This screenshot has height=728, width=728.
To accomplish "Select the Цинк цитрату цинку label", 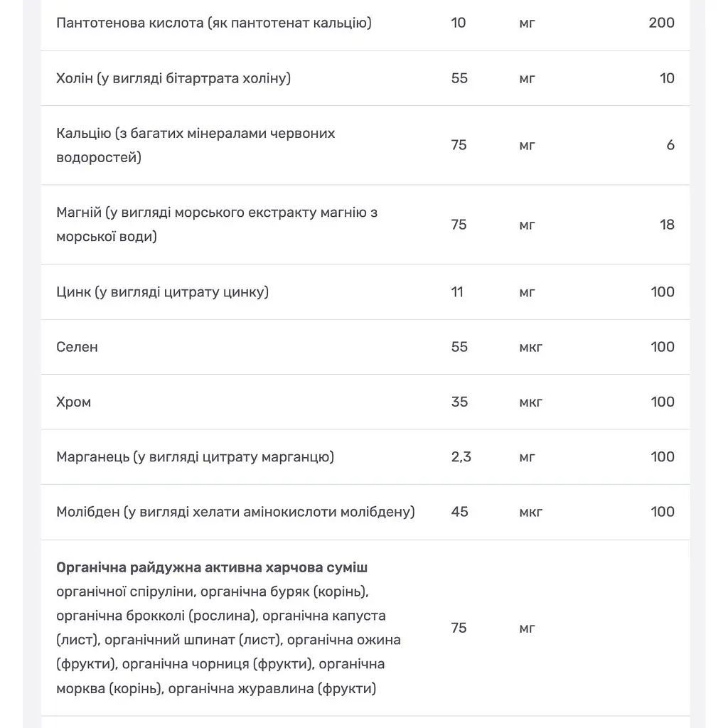I will click(x=163, y=292).
